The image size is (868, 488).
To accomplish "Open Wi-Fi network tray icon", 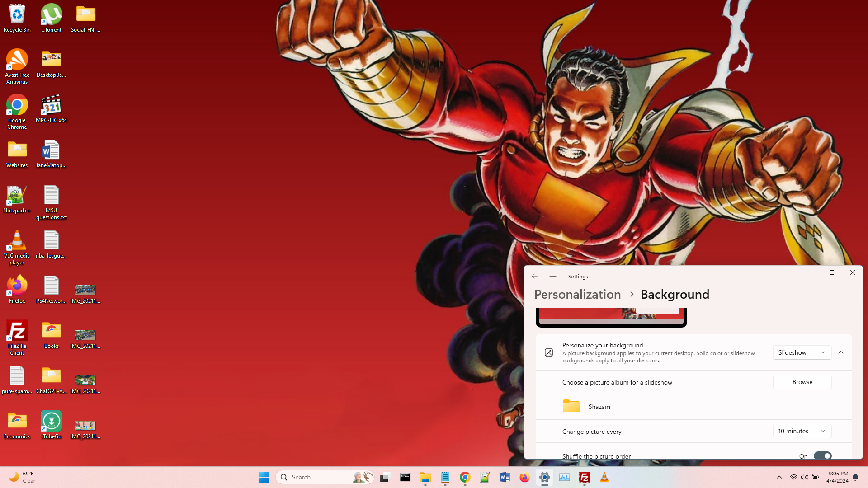I will pyautogui.click(x=793, y=477).
